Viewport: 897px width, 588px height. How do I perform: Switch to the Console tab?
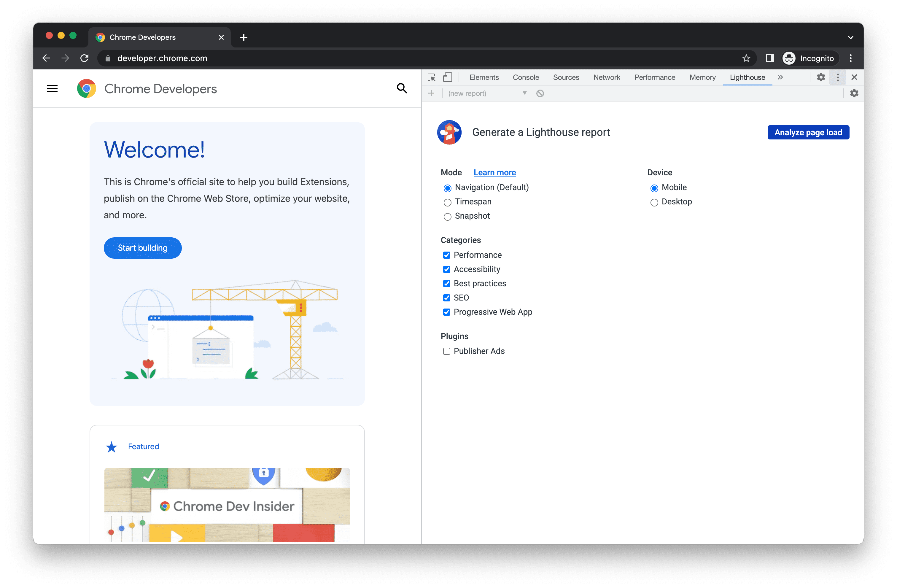coord(525,77)
